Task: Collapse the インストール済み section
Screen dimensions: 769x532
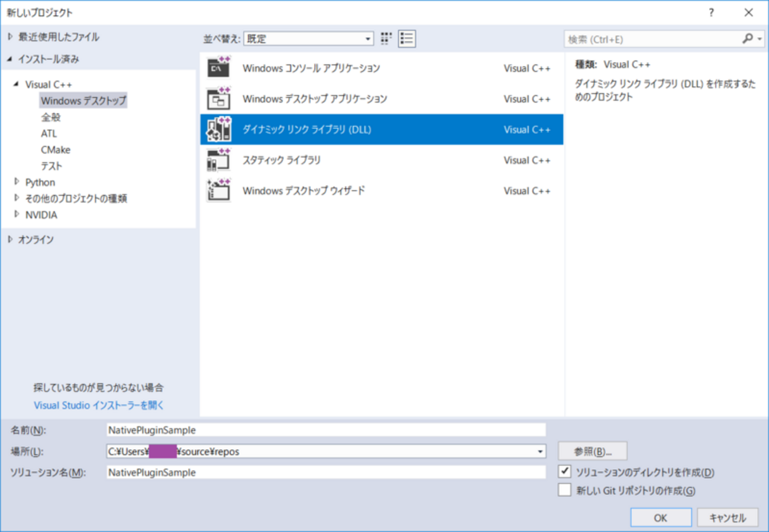Action: (x=9, y=59)
